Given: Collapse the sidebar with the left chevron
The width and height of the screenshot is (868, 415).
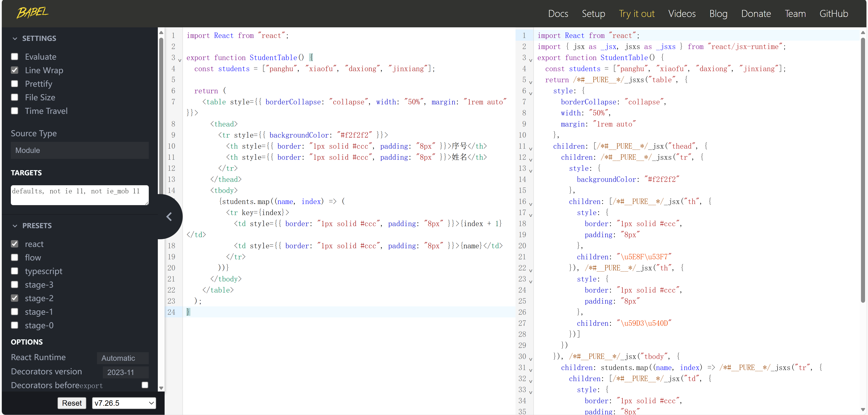Looking at the screenshot, I should point(169,217).
